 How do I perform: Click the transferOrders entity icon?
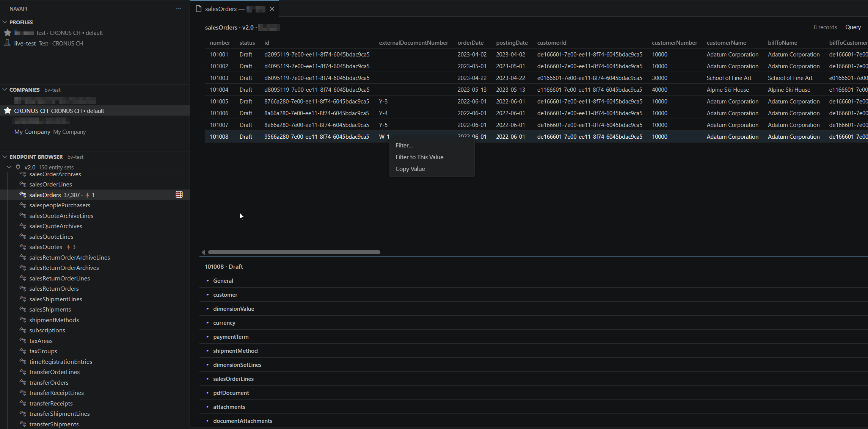[23, 382]
